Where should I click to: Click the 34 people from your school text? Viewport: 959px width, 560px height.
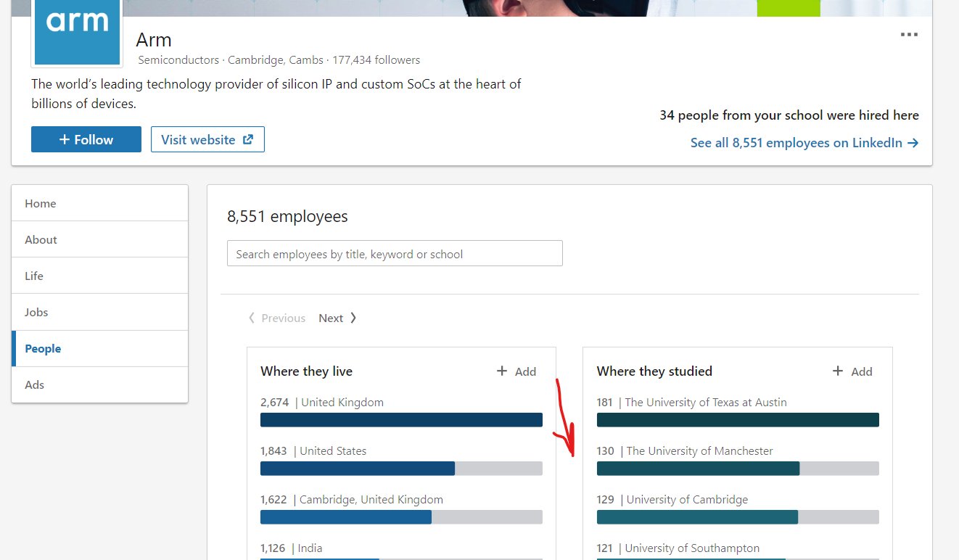(789, 115)
